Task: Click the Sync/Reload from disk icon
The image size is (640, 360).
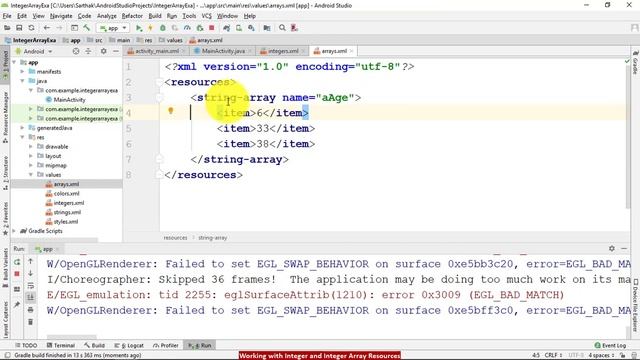Action: point(31,28)
